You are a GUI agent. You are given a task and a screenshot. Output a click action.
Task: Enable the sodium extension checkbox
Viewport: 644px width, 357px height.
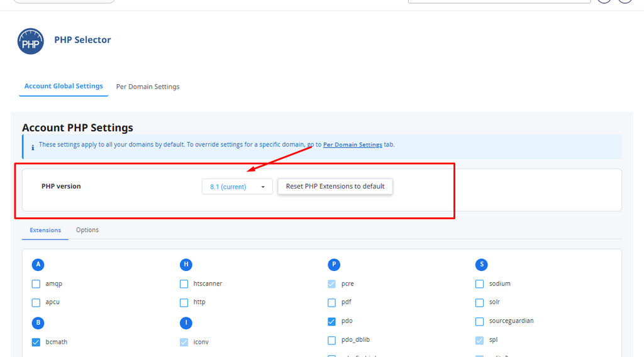479,284
